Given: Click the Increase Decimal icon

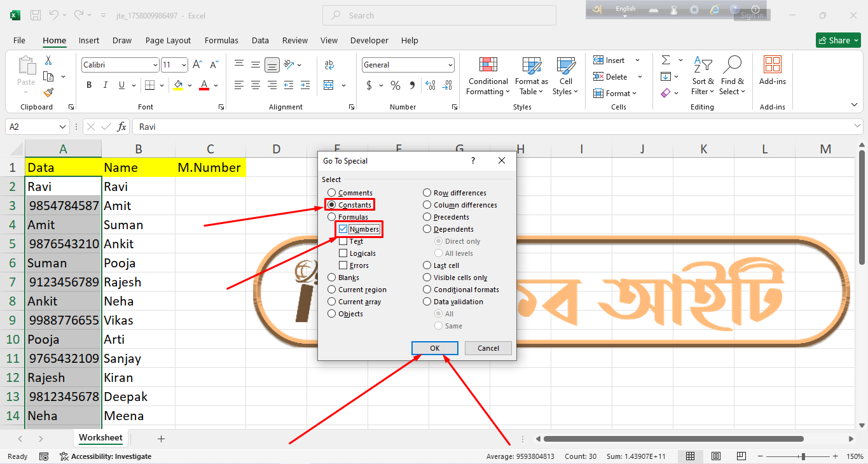Looking at the screenshot, I should [430, 85].
